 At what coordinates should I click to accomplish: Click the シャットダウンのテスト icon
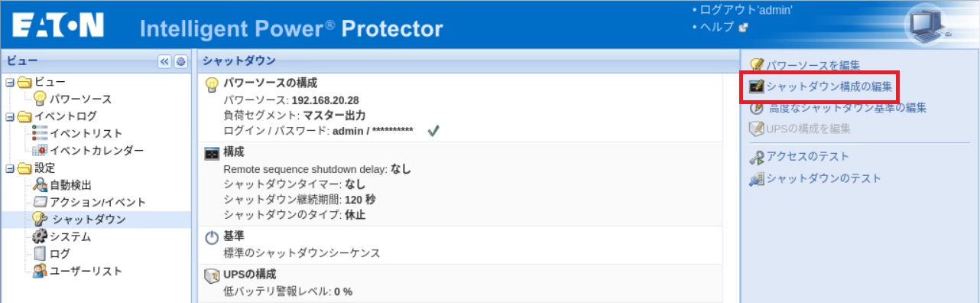point(757,178)
